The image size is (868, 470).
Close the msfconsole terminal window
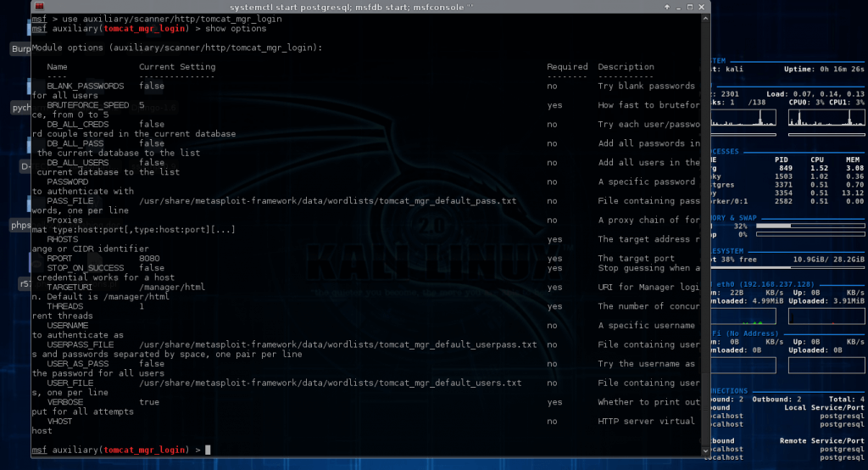point(702,7)
